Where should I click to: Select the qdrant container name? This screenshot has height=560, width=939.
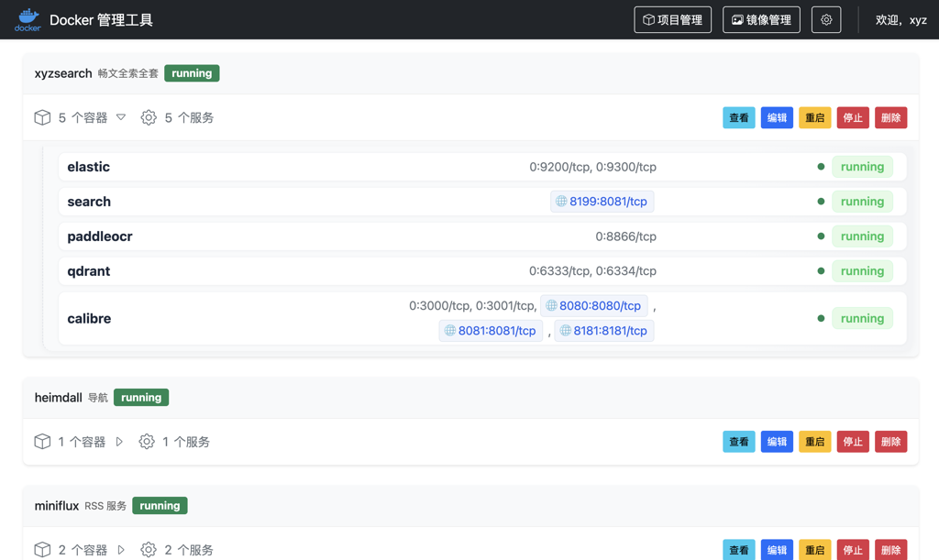(x=89, y=271)
